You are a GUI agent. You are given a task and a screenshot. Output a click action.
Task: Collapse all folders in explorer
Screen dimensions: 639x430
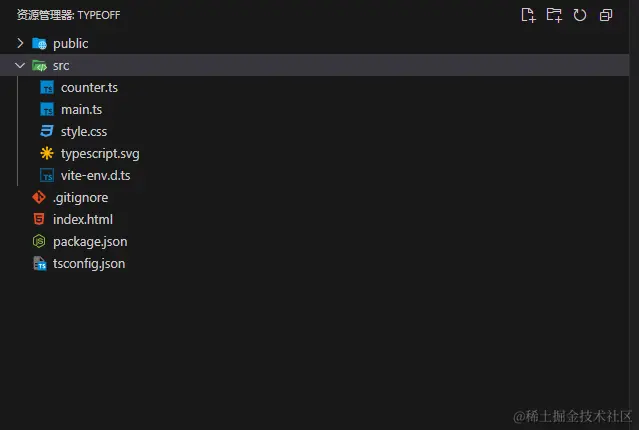tap(606, 15)
